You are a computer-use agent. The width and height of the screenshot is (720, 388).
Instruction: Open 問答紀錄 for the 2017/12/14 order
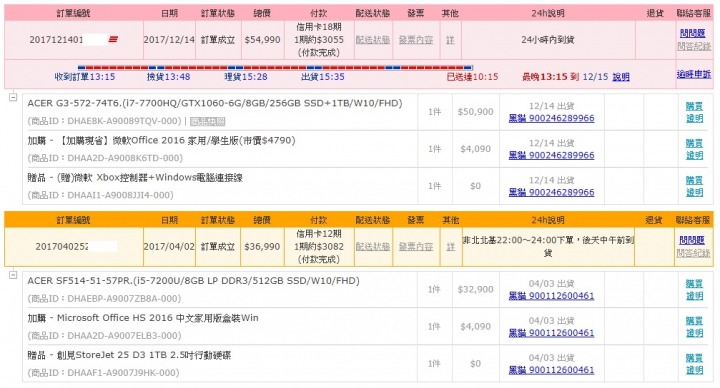[x=694, y=46]
